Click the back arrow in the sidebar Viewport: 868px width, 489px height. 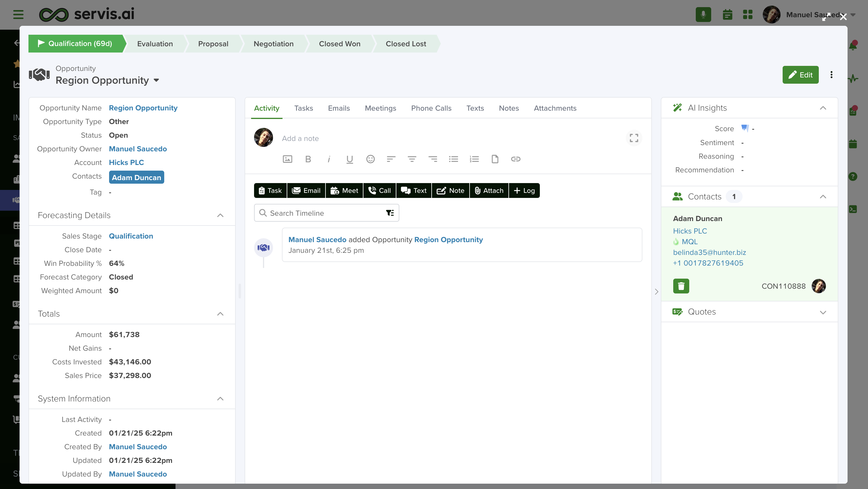point(16,43)
